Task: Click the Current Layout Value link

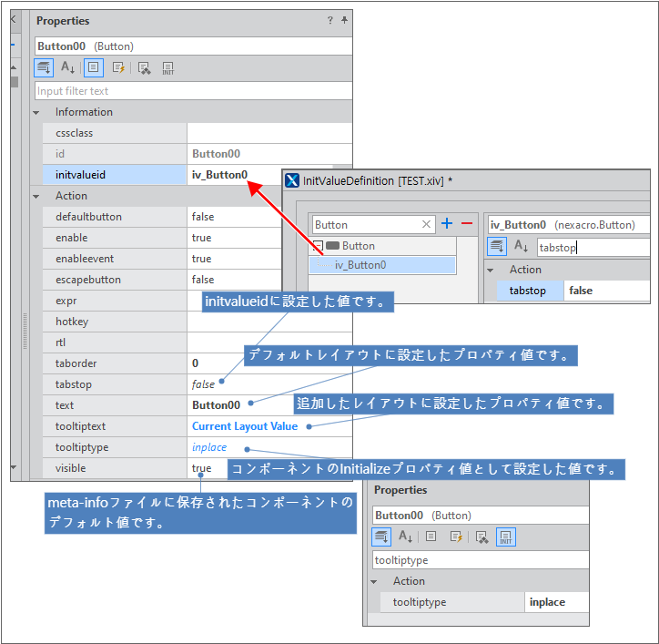Action: pos(244,426)
